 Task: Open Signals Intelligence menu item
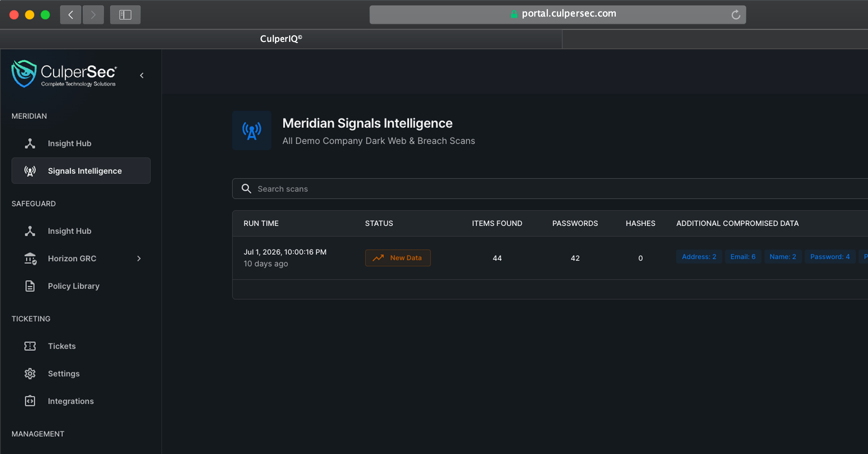click(81, 171)
